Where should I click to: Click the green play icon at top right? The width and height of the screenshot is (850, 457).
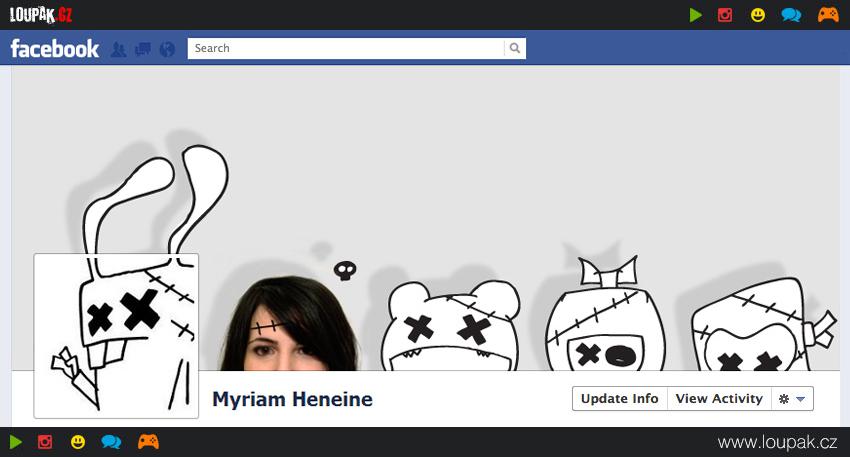696,14
